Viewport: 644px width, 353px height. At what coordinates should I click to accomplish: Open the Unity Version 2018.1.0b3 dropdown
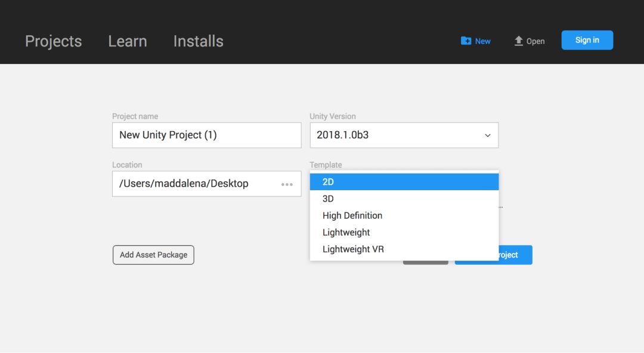(x=404, y=135)
